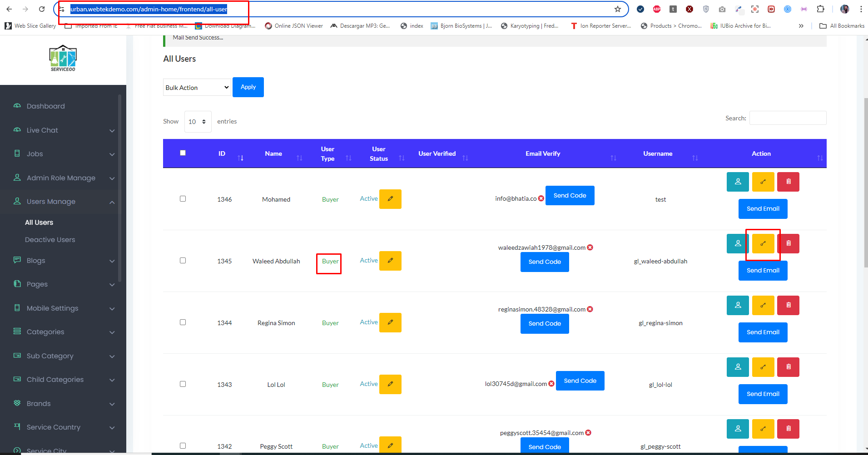Go to Dashboard in the sidebar
The image size is (868, 455).
[45, 106]
